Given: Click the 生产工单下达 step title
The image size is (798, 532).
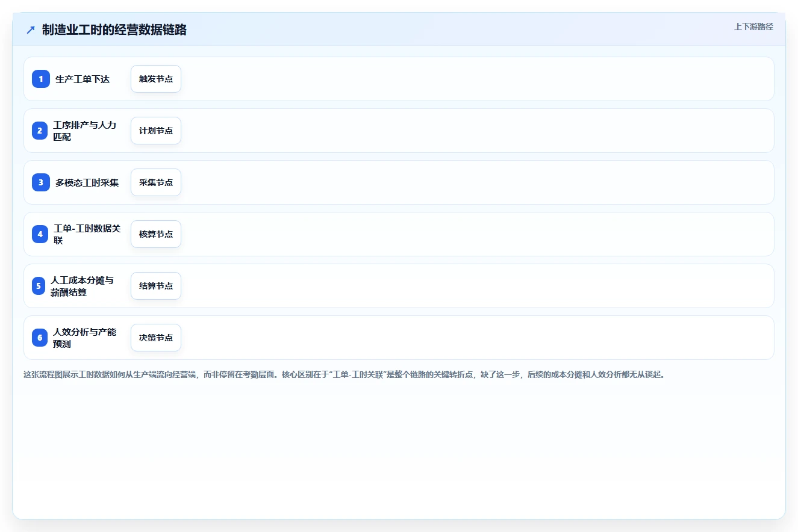Looking at the screenshot, I should point(83,79).
